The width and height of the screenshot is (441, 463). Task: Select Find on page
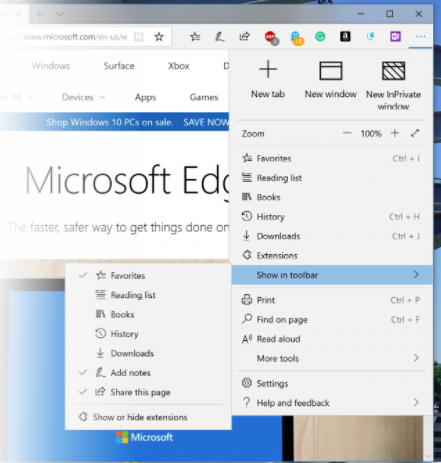coord(331,319)
